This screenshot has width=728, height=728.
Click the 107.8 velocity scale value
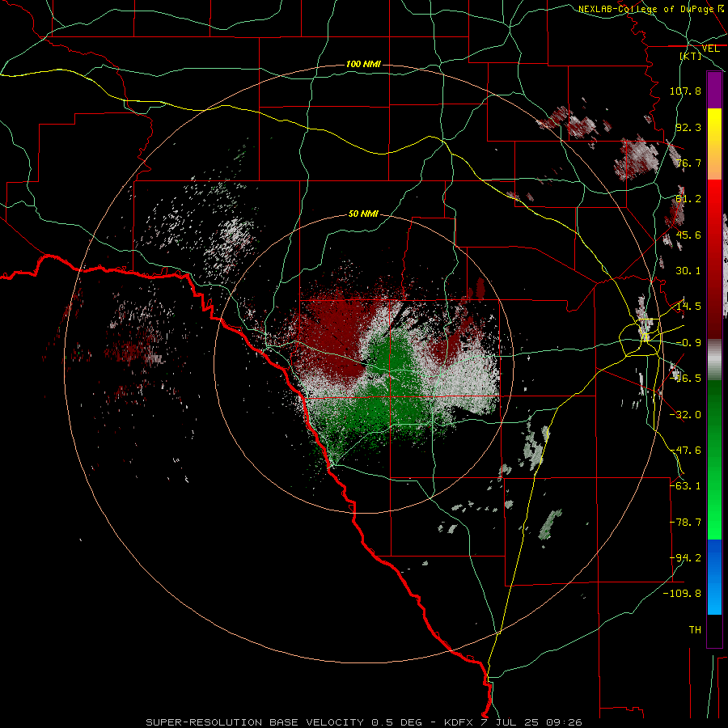(685, 91)
